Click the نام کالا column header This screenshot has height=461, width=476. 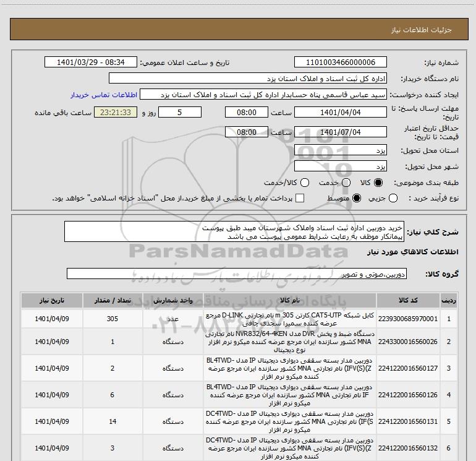coord(289,300)
